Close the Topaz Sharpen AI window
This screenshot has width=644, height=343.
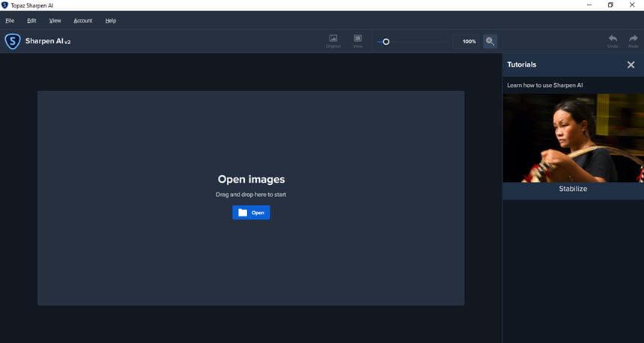pos(632,5)
